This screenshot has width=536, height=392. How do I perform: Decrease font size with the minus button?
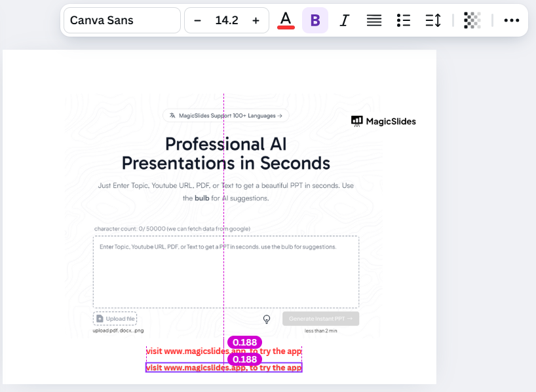tap(197, 20)
